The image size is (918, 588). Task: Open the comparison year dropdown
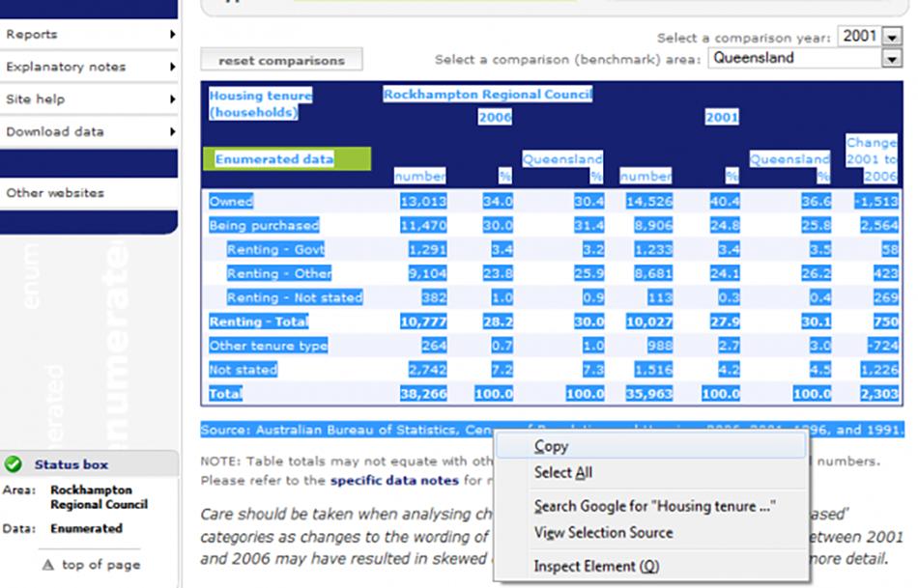(892, 37)
